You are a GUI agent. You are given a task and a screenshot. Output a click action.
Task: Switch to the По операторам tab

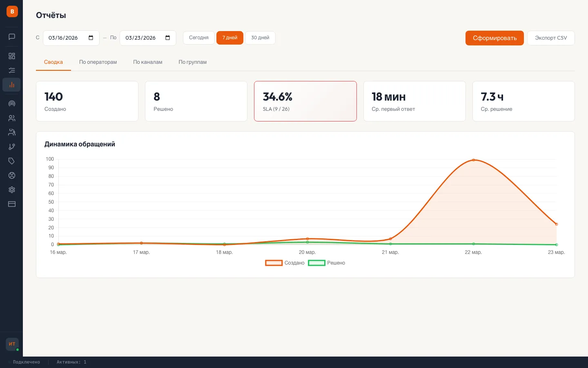98,62
